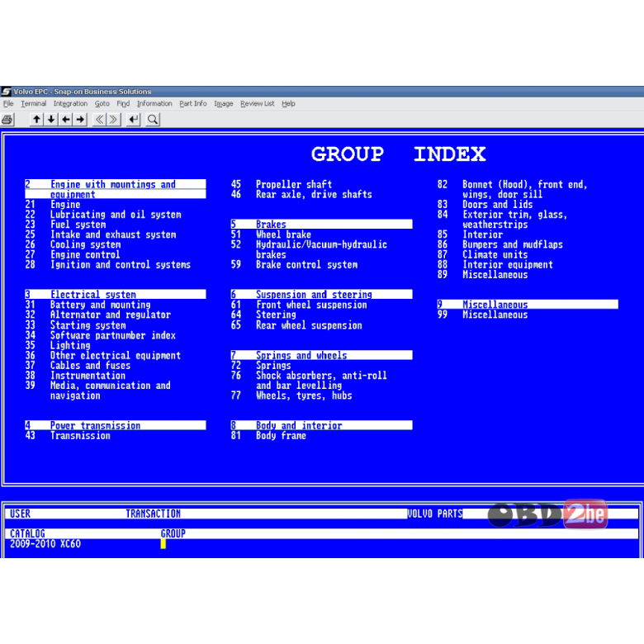644x644 pixels.
Task: Click row 31 Battery and mounting
Action: click(x=88, y=305)
